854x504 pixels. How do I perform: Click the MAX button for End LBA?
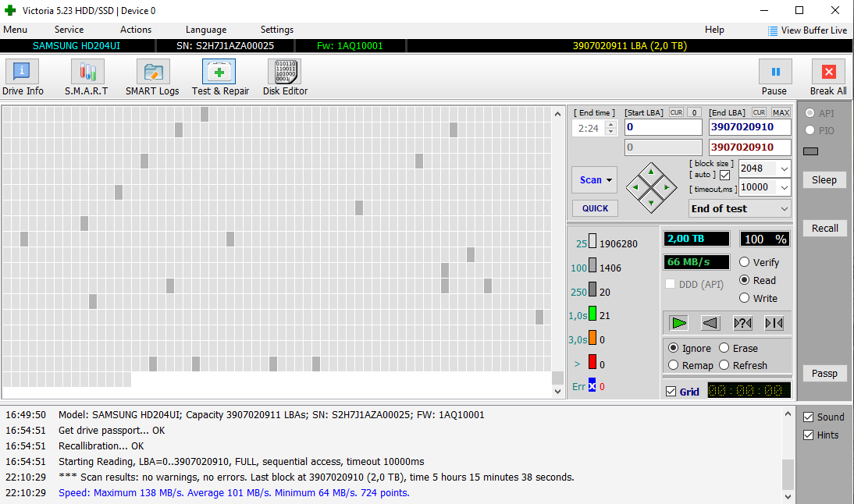click(781, 112)
